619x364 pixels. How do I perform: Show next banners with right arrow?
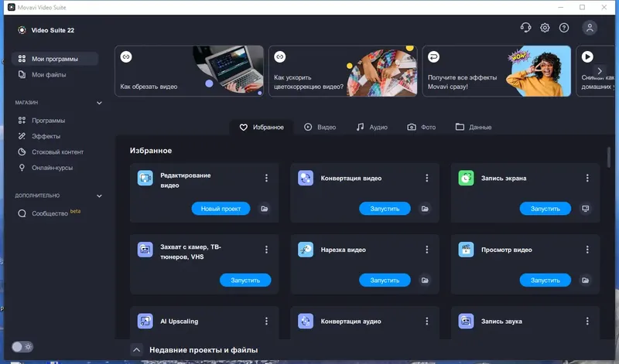point(599,71)
